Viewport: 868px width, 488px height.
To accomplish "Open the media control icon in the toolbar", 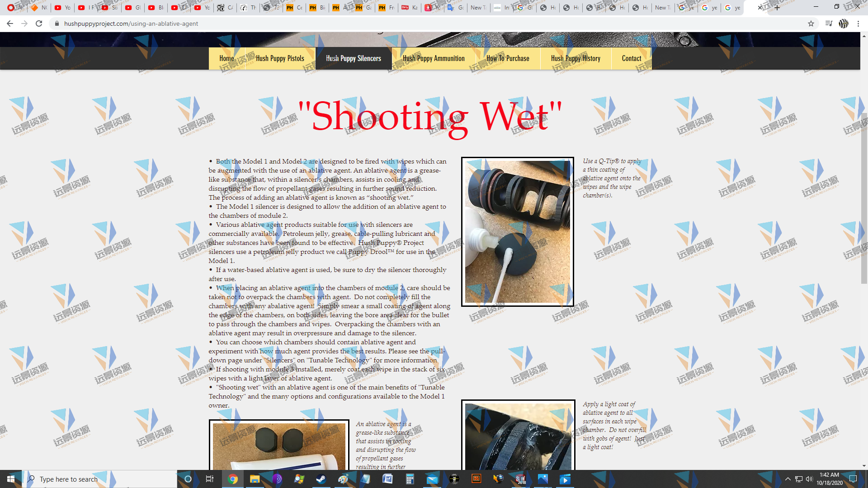I will (828, 23).
